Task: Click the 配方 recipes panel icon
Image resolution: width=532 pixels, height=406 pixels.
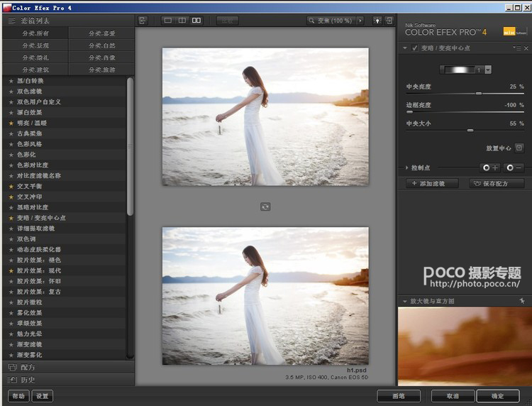Action: tap(12, 367)
